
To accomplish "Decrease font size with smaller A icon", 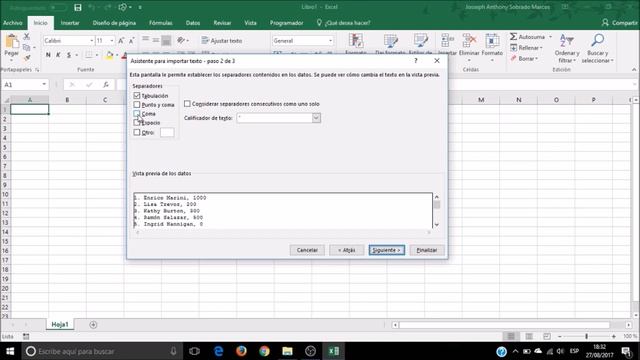I will (131, 40).
